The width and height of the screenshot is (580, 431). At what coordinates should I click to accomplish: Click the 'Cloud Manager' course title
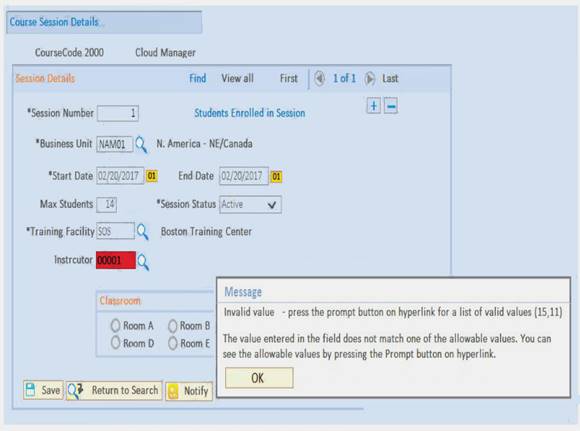click(165, 53)
